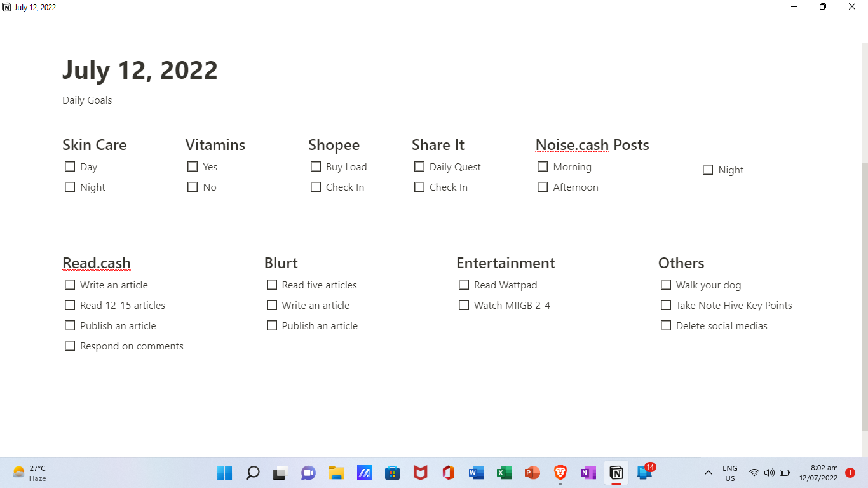Click the Noise.cash Posts heading
Screen dimensions: 868x488
click(592, 145)
